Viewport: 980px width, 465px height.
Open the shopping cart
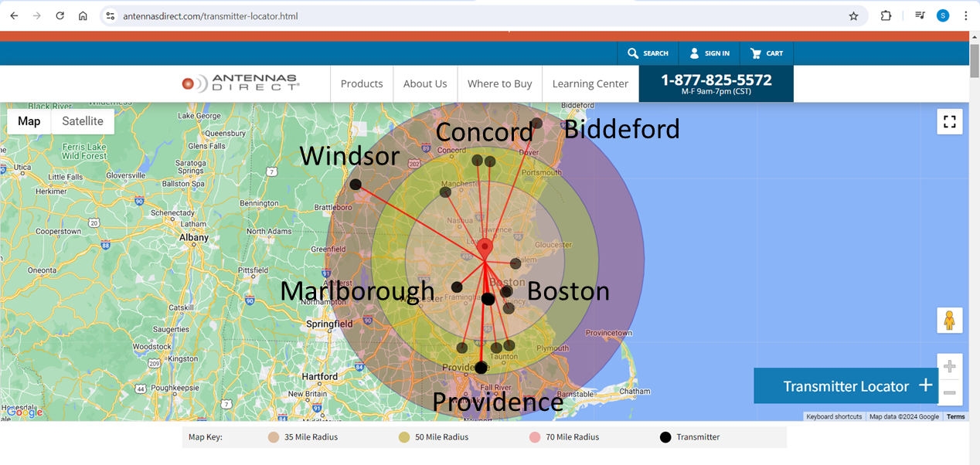tap(767, 53)
